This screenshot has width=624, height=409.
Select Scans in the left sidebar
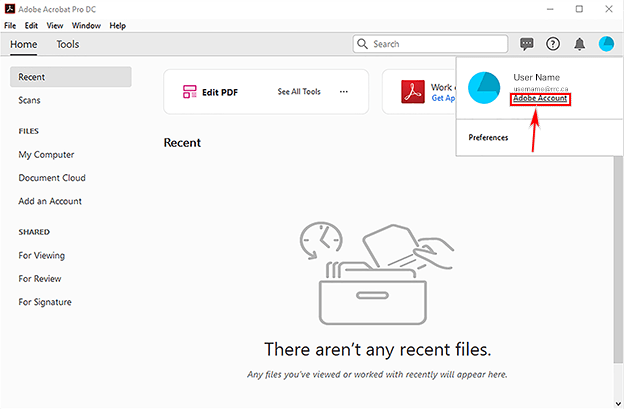tap(29, 100)
